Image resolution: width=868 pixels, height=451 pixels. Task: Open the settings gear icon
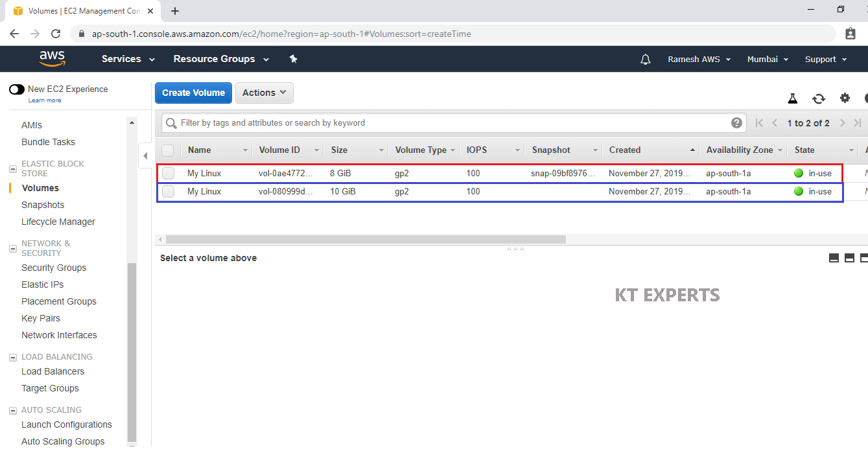click(845, 98)
